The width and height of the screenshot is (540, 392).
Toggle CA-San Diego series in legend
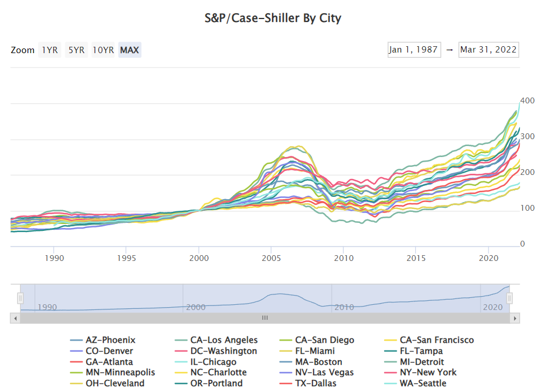(317, 340)
